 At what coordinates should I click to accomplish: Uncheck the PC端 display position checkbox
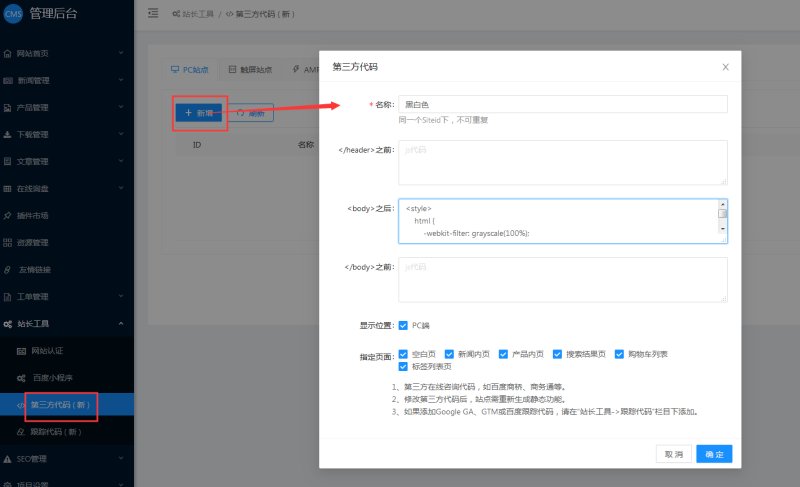coord(403,325)
